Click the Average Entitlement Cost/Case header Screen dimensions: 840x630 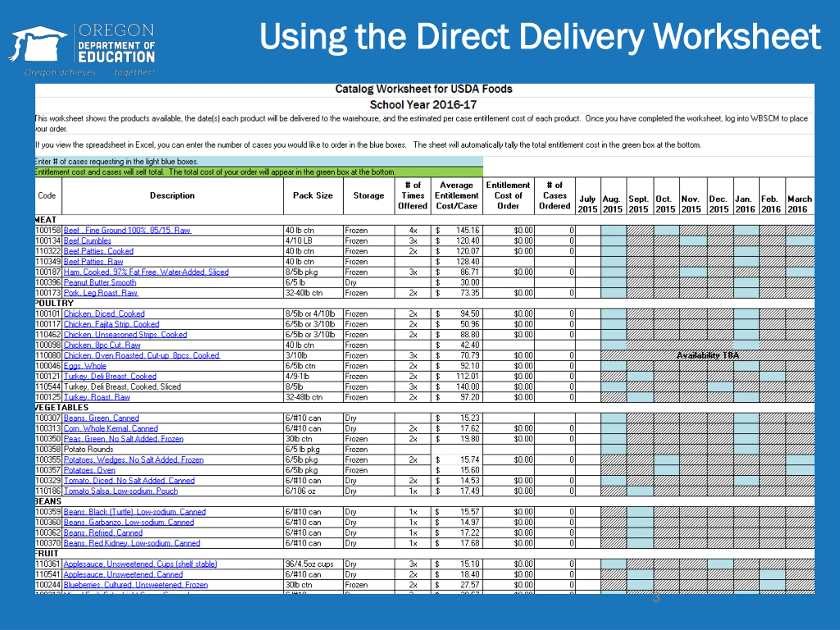pos(457,196)
